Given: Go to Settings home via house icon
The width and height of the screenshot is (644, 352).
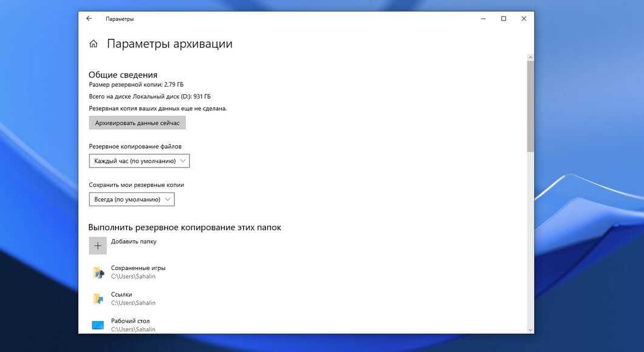Looking at the screenshot, I should coord(94,44).
